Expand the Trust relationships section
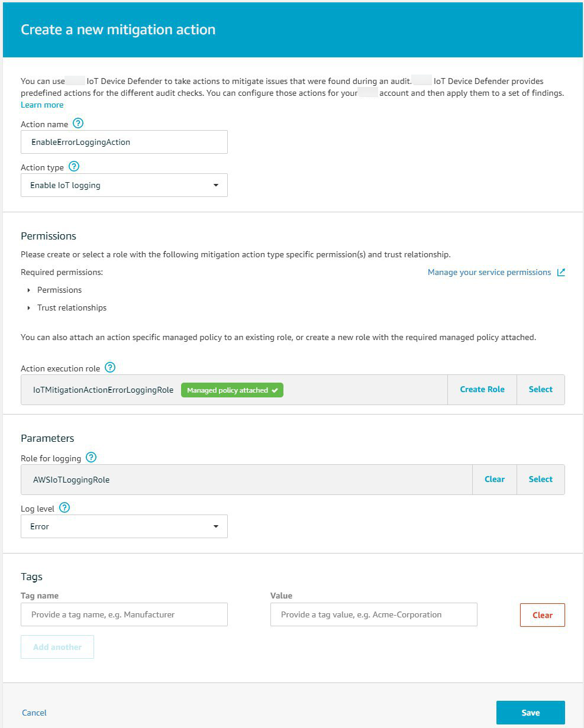This screenshot has width=584, height=728. (29, 308)
